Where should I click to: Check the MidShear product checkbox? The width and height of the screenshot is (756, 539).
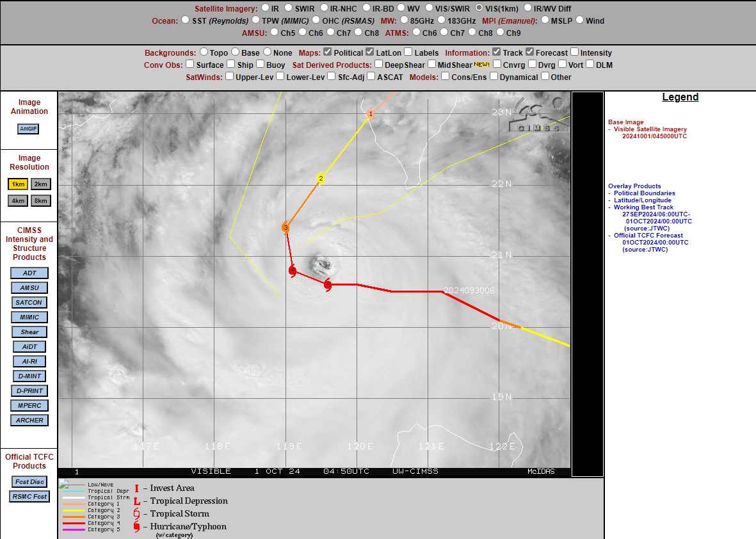431,63
